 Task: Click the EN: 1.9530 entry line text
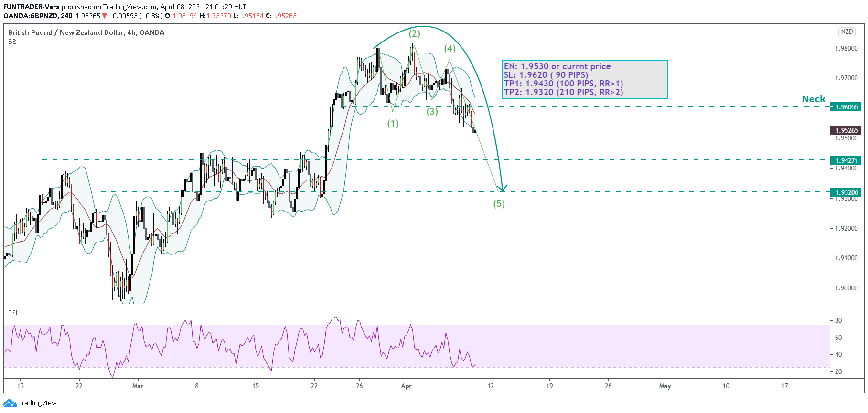[x=557, y=66]
